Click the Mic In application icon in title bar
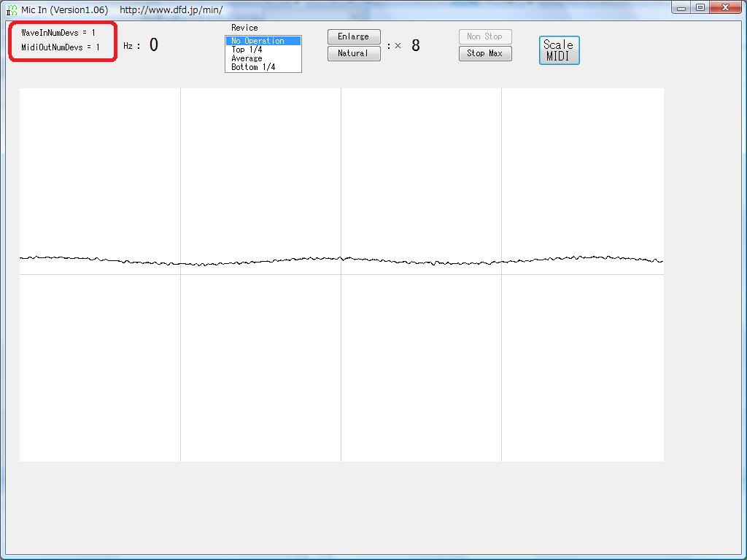The height and width of the screenshot is (560, 747). [x=12, y=10]
